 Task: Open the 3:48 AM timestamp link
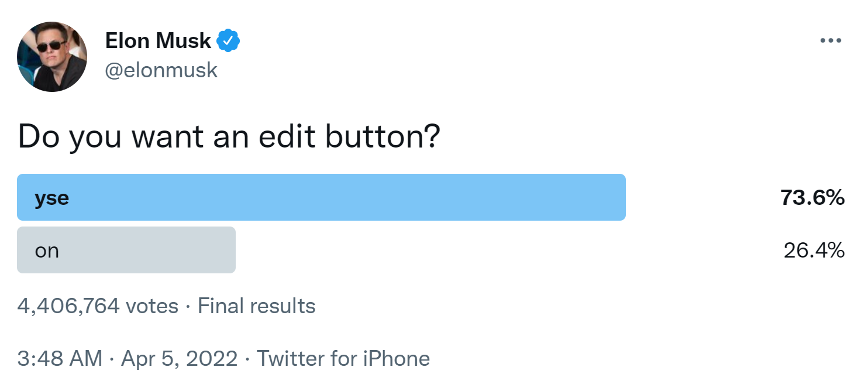[x=60, y=358]
